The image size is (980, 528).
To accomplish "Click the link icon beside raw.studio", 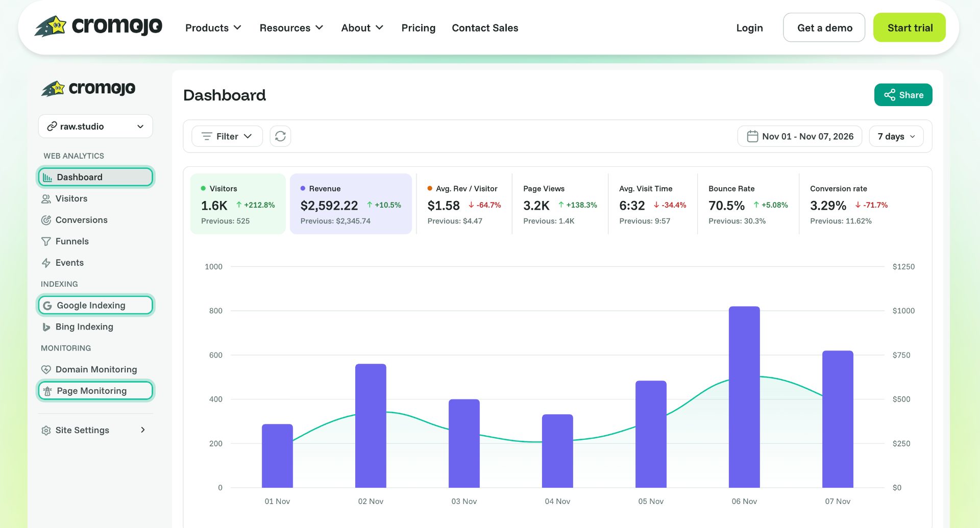I will (52, 127).
